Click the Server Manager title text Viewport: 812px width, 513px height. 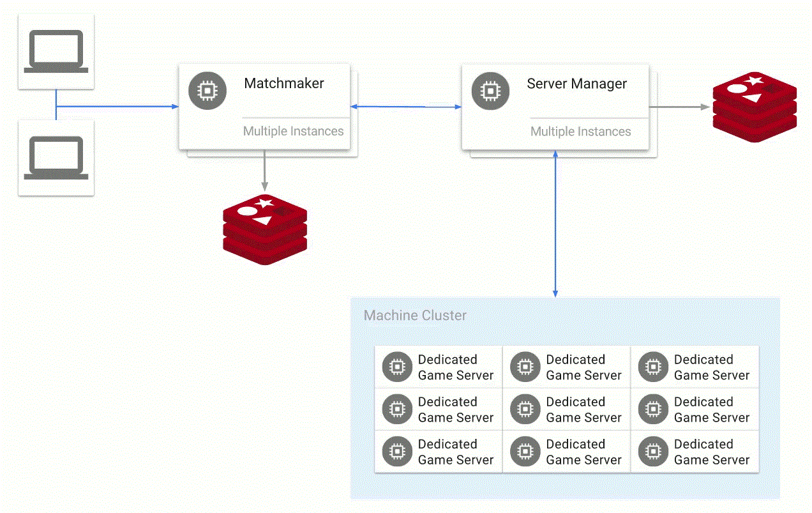pyautogui.click(x=577, y=84)
